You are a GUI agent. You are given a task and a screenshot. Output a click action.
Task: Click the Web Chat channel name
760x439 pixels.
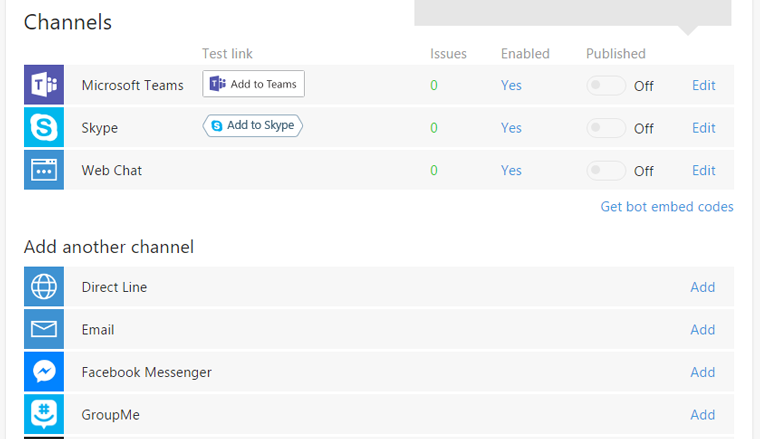pos(111,171)
